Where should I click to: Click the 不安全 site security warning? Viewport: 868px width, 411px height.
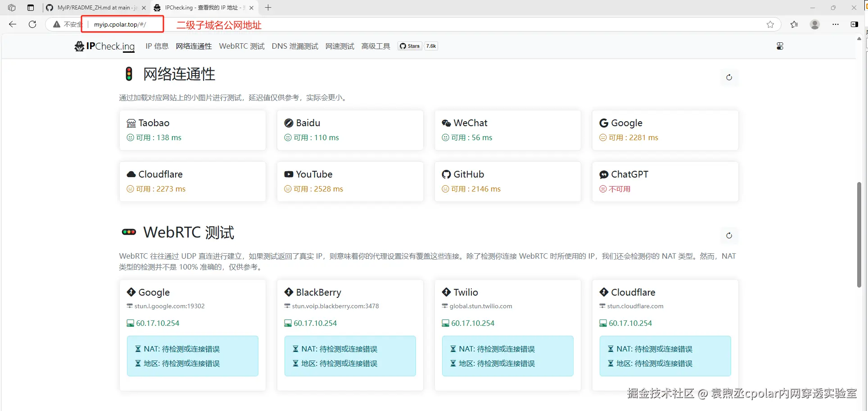[x=68, y=24]
